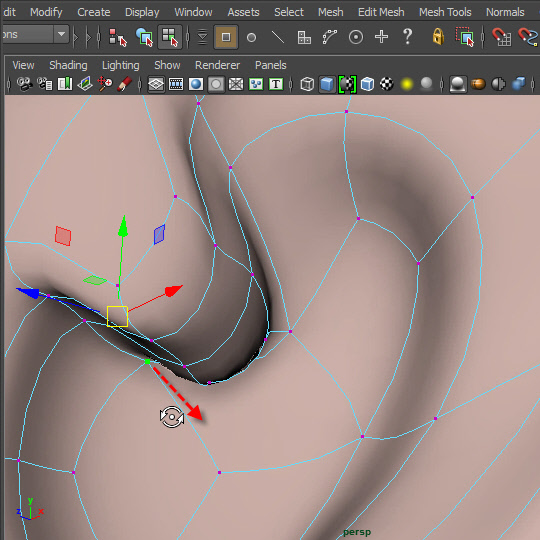Enable pivot components selection mask

click(356, 37)
